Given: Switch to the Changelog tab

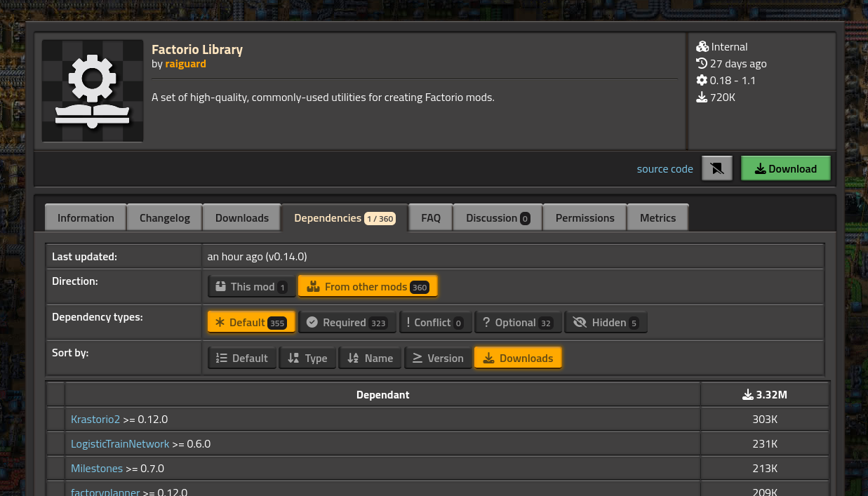Looking at the screenshot, I should pos(165,218).
